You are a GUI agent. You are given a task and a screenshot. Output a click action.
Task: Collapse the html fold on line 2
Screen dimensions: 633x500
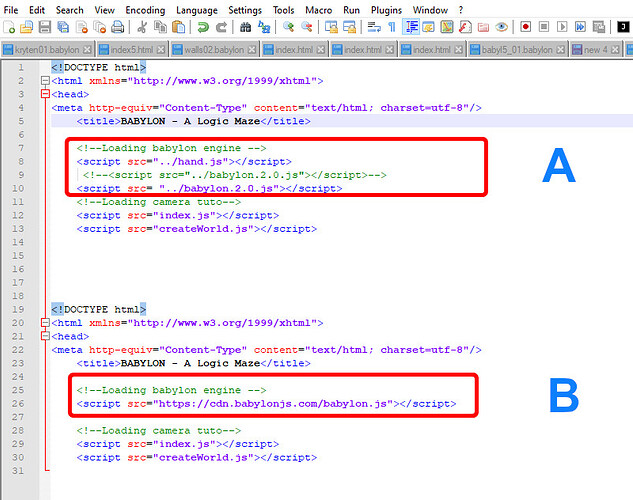pyautogui.click(x=45, y=81)
